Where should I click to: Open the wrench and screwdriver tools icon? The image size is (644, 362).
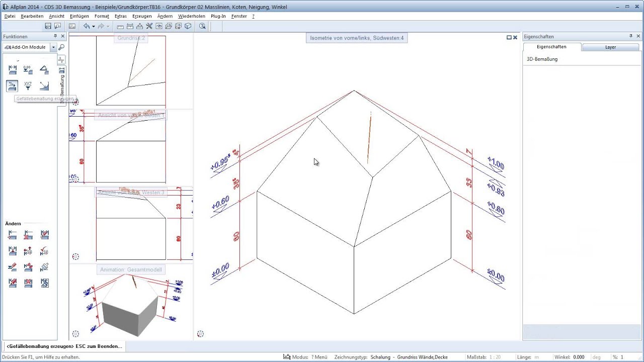pyautogui.click(x=149, y=26)
